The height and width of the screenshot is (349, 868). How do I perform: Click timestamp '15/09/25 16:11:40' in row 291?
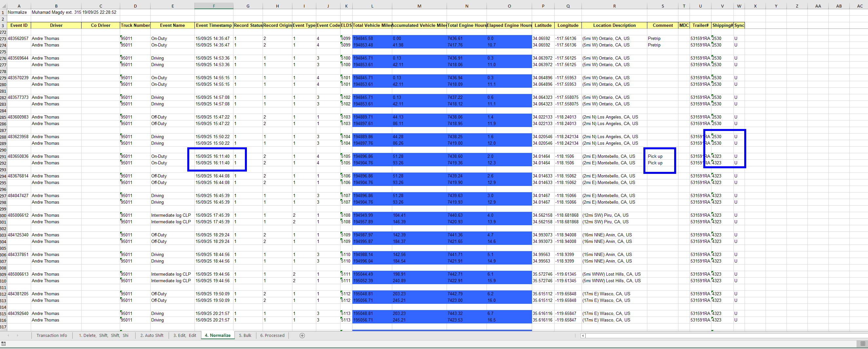point(214,156)
